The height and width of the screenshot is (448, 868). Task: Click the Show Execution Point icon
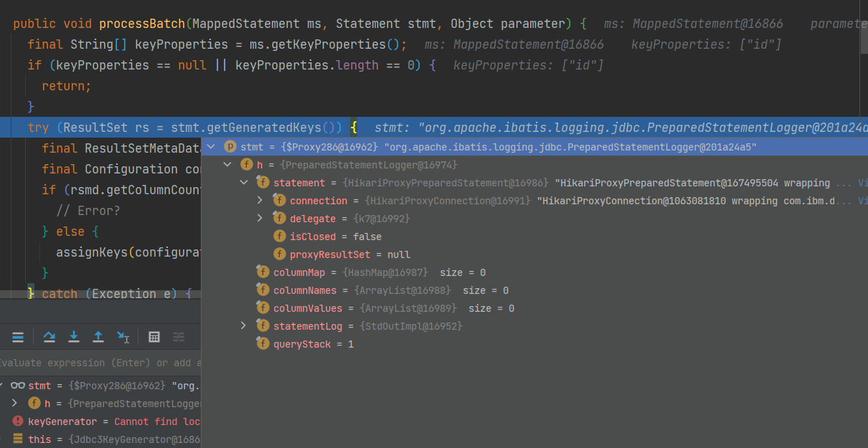tap(18, 337)
